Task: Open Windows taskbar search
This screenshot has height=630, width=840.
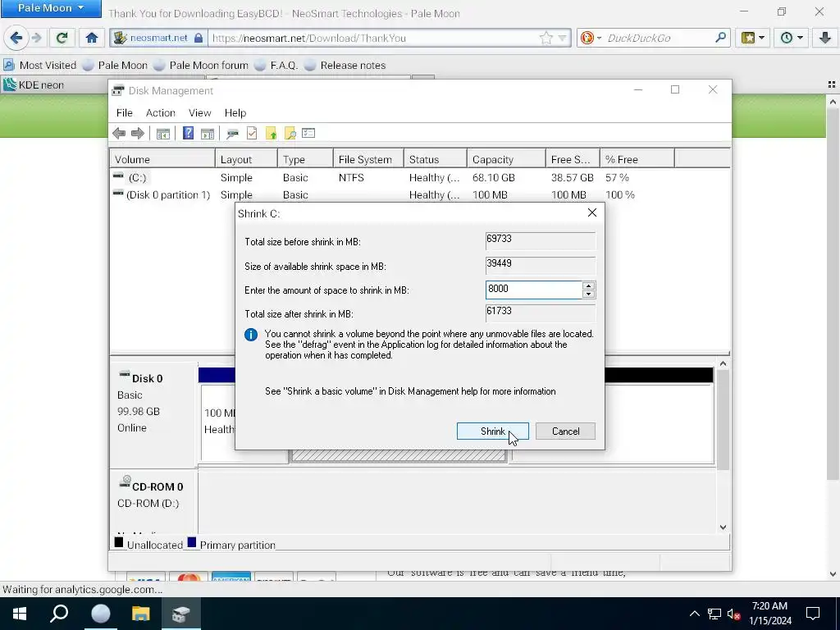Action: point(59,614)
